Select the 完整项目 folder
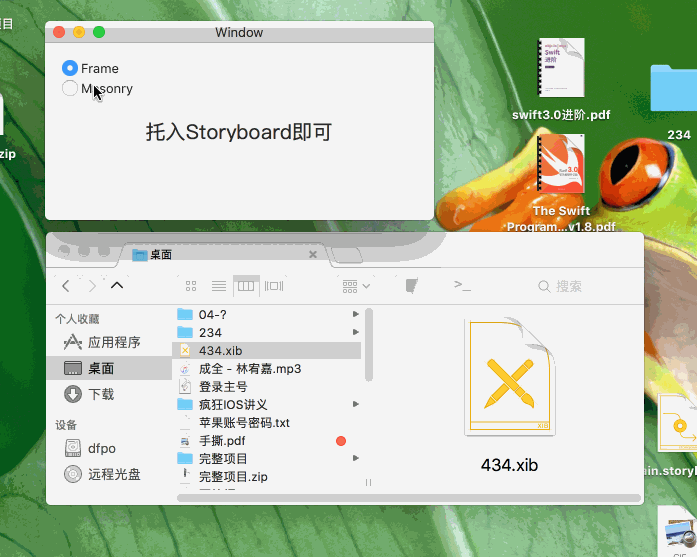Viewport: 697px width, 557px height. (267, 458)
